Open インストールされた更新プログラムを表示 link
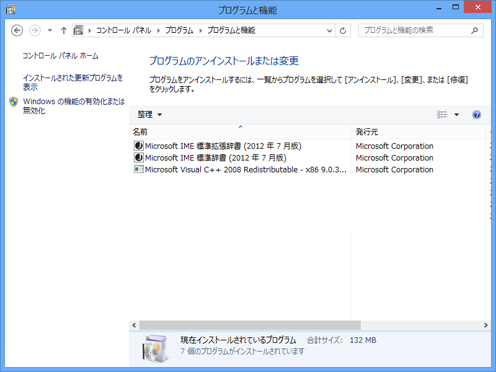The height and width of the screenshot is (372, 496). [73, 82]
